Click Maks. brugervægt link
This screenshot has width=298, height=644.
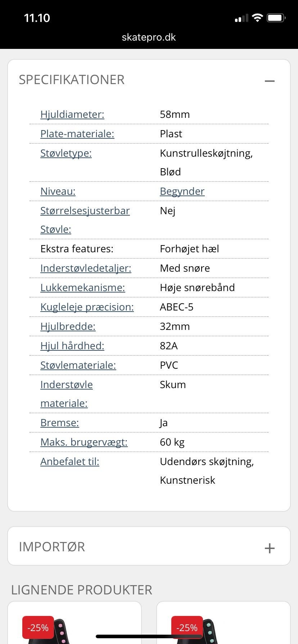84,442
